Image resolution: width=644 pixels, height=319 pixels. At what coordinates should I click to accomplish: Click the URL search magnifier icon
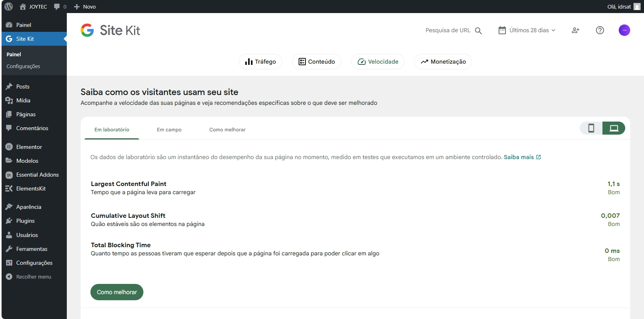(478, 31)
